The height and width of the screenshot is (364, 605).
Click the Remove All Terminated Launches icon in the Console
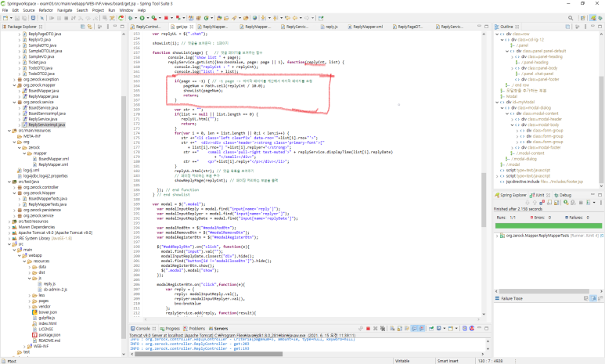[x=384, y=329]
